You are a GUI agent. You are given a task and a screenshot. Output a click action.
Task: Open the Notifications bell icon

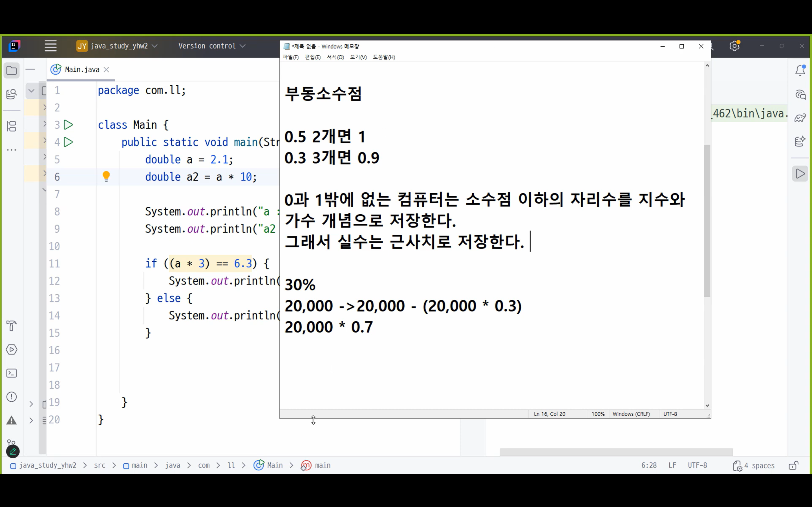pyautogui.click(x=800, y=70)
